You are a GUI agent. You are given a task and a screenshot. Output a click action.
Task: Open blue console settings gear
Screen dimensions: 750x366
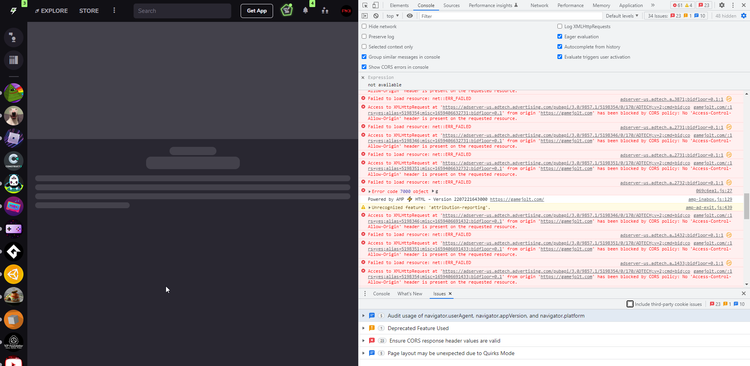point(744,16)
